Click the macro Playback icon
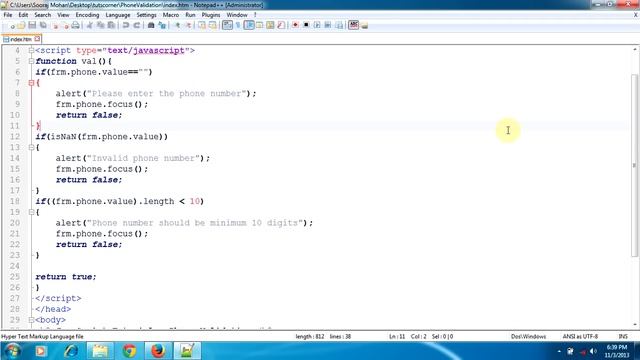This screenshot has width=640, height=360. coord(317,25)
